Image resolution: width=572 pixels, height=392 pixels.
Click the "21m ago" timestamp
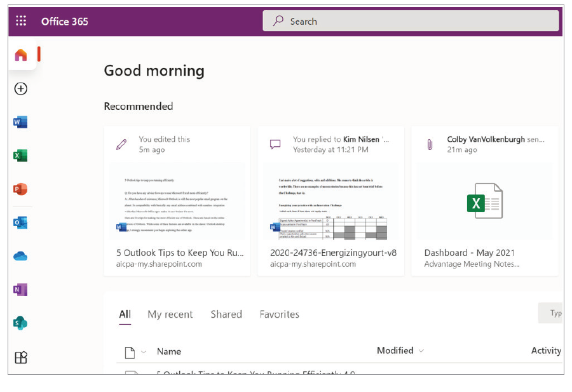pyautogui.click(x=462, y=149)
